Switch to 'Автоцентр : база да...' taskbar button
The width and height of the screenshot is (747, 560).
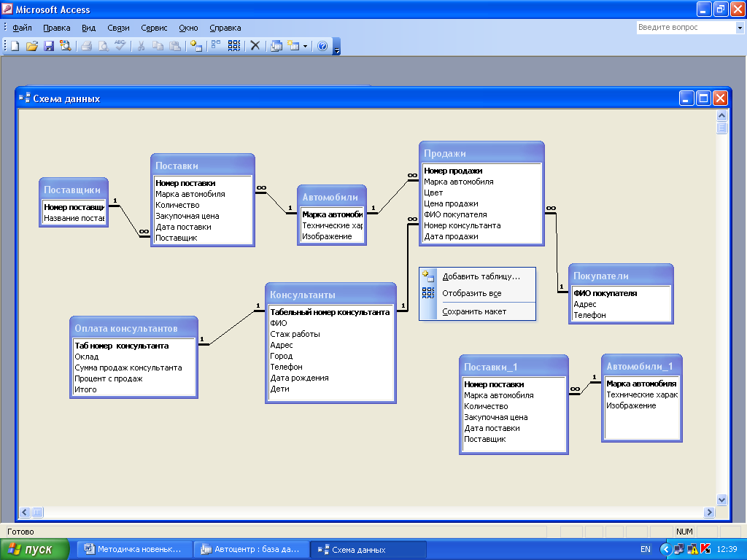click(252, 550)
